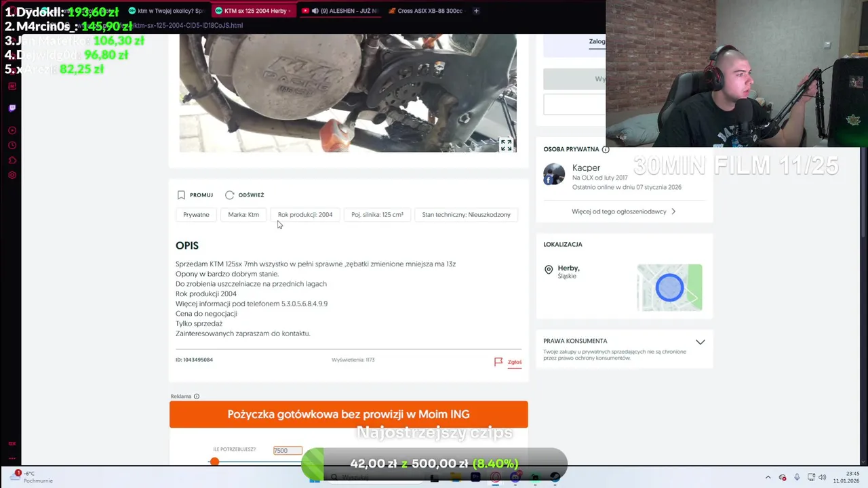Click the Rok produkcji: 2004 tag
Viewport: 868px width, 488px height.
(305, 215)
